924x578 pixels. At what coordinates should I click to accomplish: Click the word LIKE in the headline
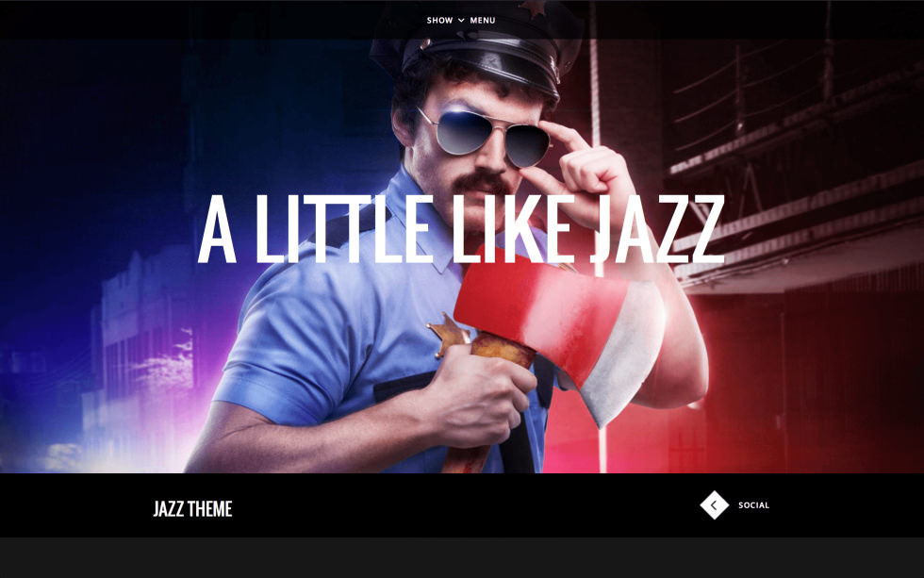[x=513, y=229]
